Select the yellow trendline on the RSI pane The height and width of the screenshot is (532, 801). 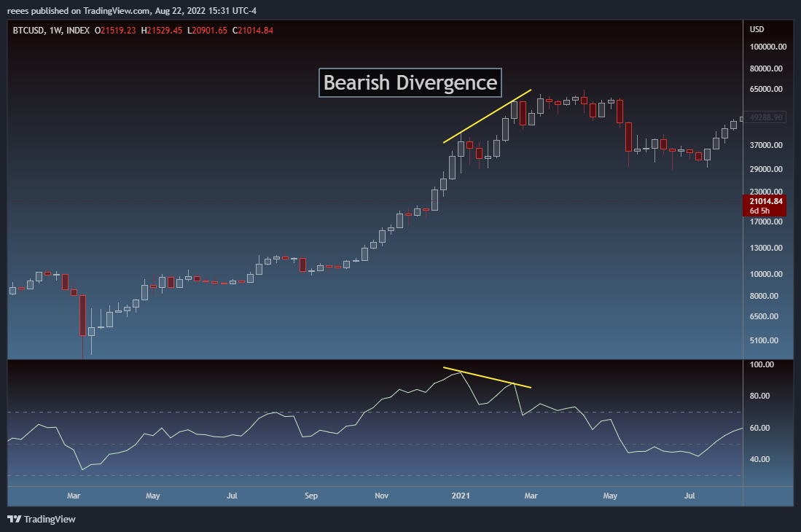(x=488, y=378)
